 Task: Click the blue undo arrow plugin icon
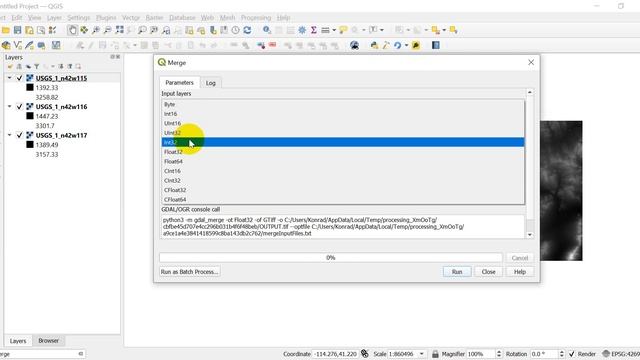coord(398,45)
